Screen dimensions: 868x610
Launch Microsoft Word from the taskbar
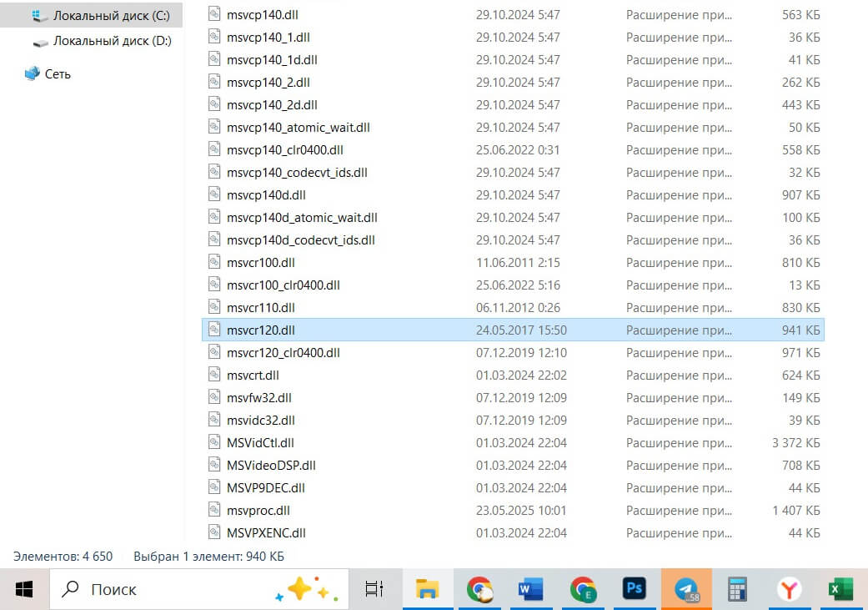(x=530, y=589)
